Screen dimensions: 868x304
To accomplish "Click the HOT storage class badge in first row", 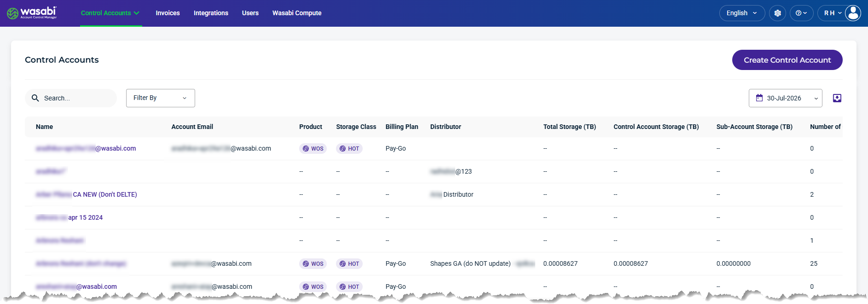I will [349, 148].
